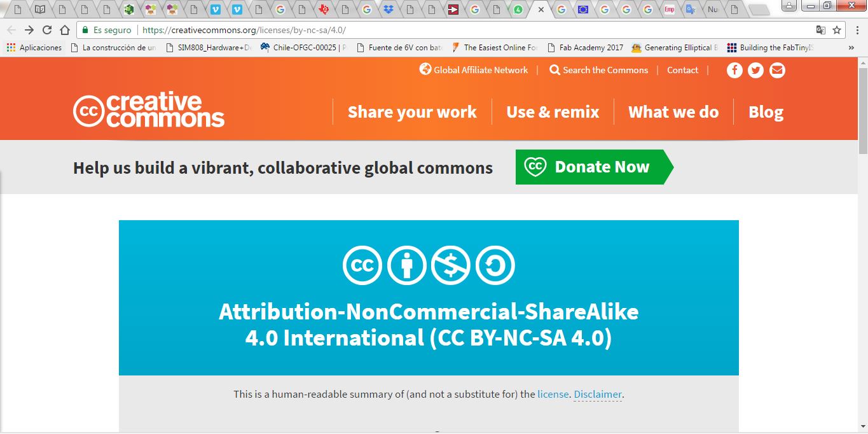Switch to the Dropbox tab
Image resolution: width=868 pixels, height=434 pixels.
(389, 10)
